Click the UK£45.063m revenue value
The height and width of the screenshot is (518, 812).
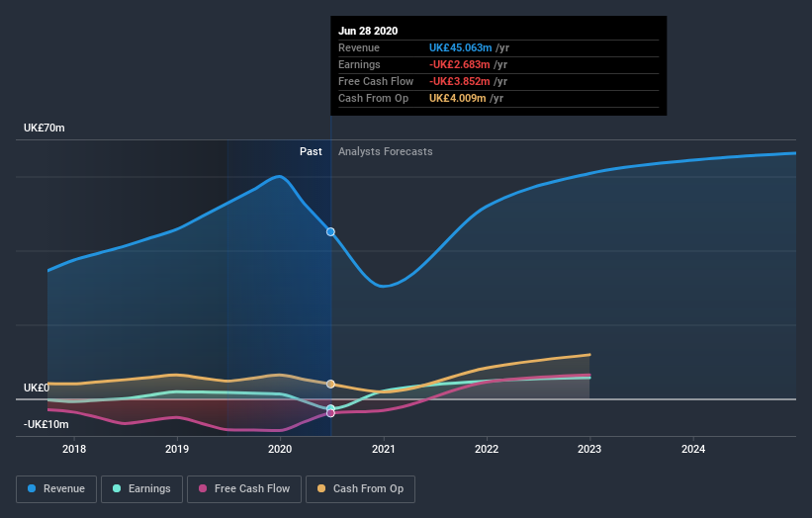460,47
